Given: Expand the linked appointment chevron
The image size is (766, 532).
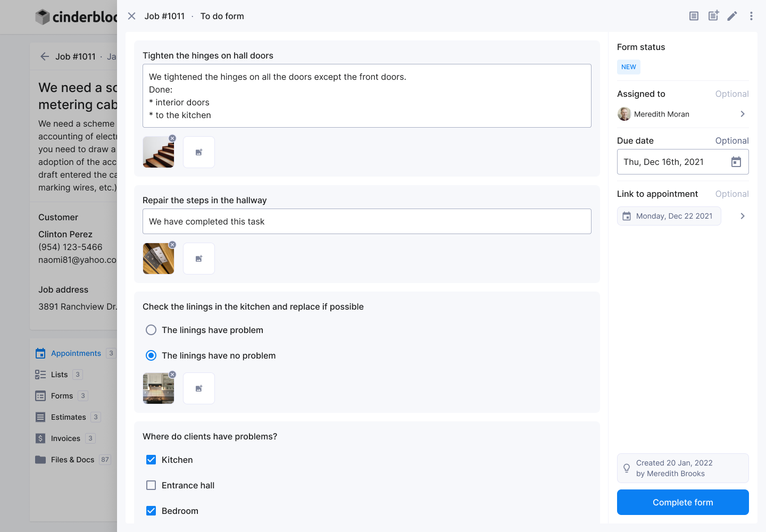Looking at the screenshot, I should [x=743, y=216].
